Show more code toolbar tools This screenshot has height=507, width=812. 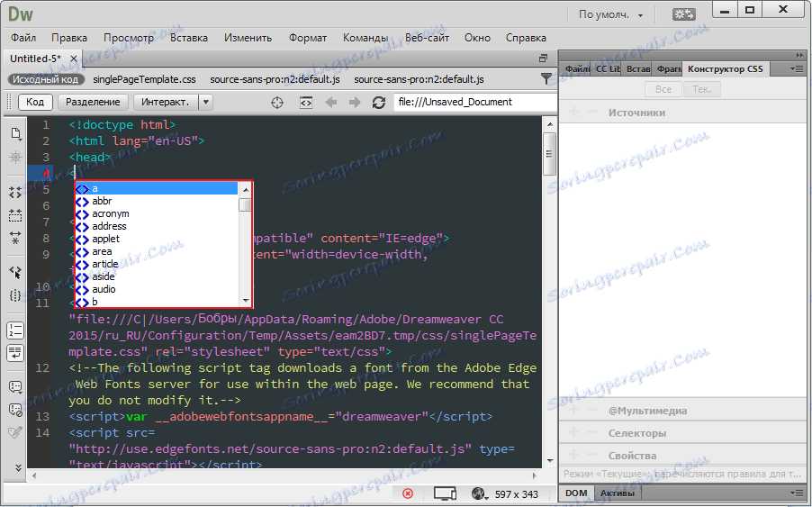(x=18, y=467)
